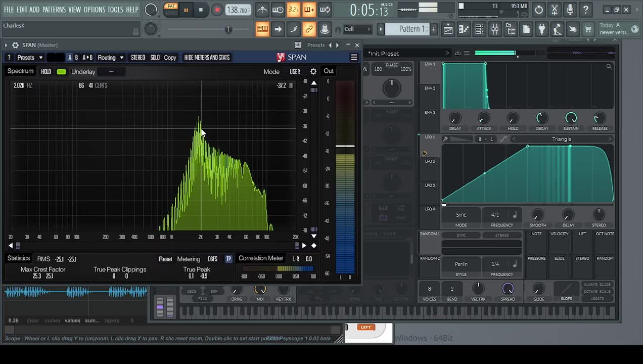This screenshot has width=643, height=364.
Task: Enable wait-for-input before recording icon
Action: (x=278, y=10)
